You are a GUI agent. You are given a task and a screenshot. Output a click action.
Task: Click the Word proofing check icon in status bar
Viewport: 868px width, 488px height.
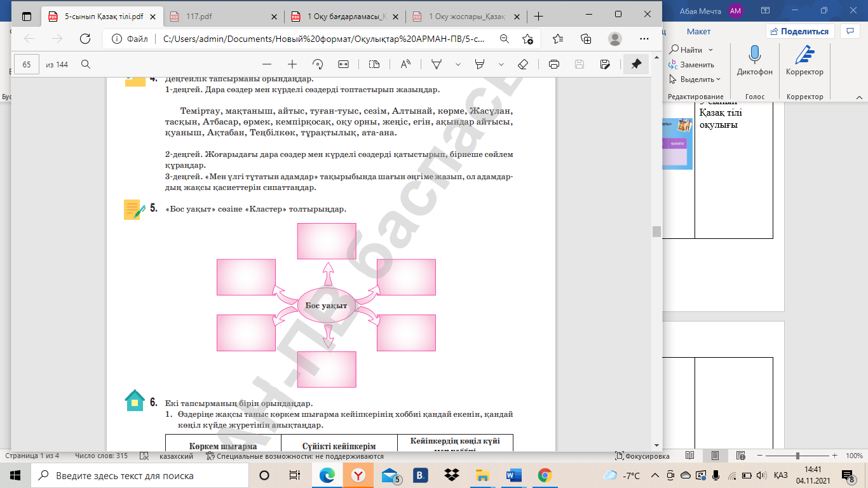tap(144, 456)
